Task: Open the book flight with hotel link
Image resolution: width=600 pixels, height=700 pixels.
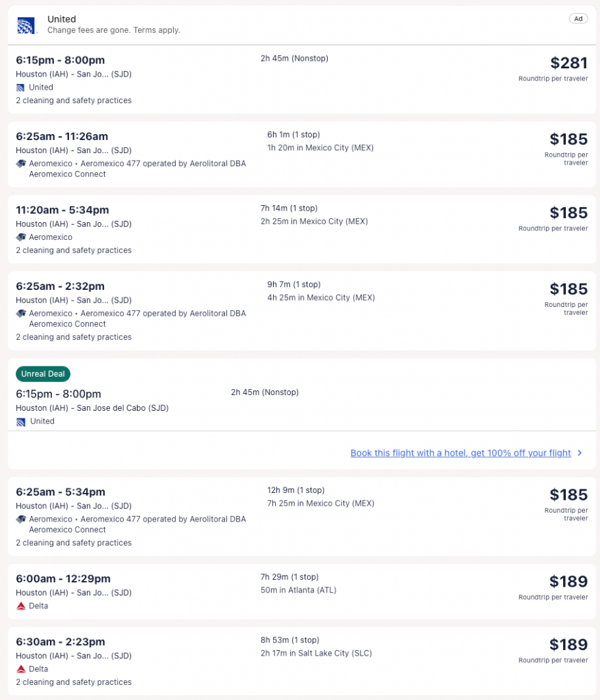Action: tap(460, 453)
